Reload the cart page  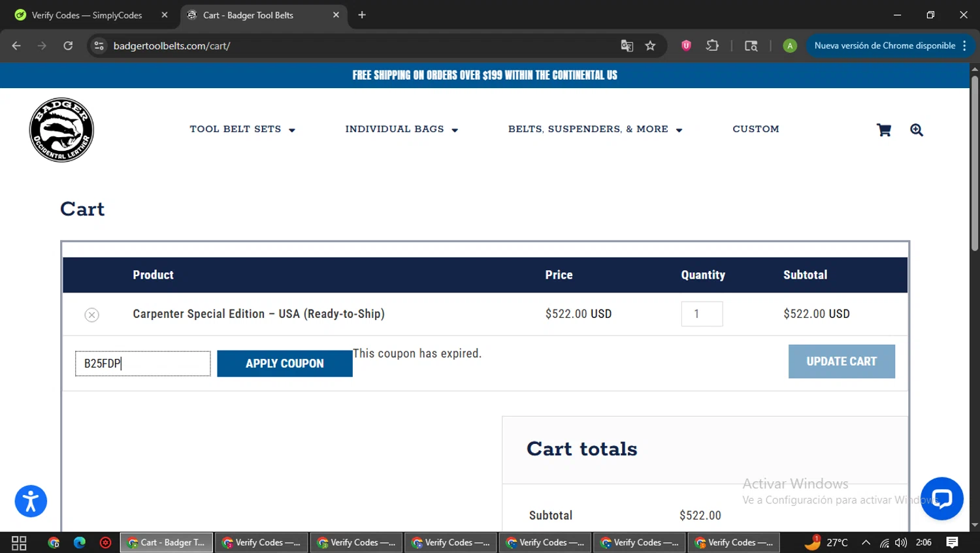[x=68, y=46]
